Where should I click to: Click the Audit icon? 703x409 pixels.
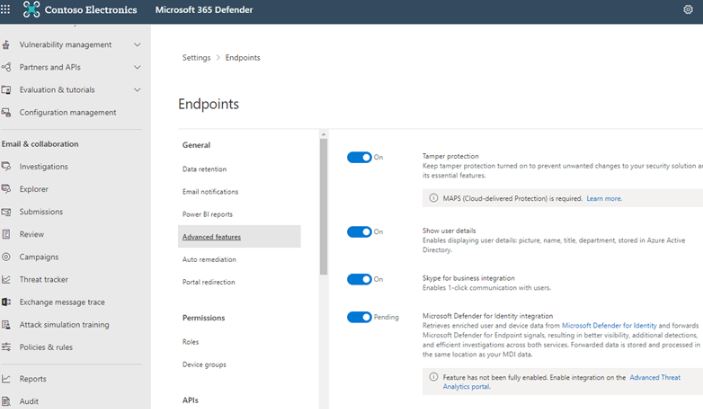tap(6, 401)
